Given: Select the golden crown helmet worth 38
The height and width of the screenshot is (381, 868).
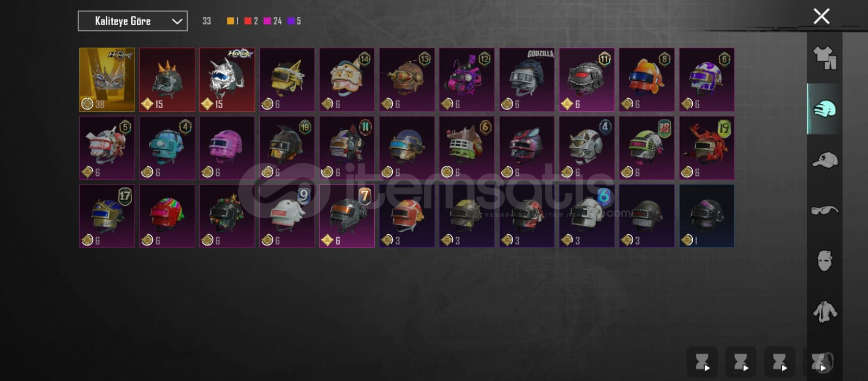Looking at the screenshot, I should click(107, 79).
